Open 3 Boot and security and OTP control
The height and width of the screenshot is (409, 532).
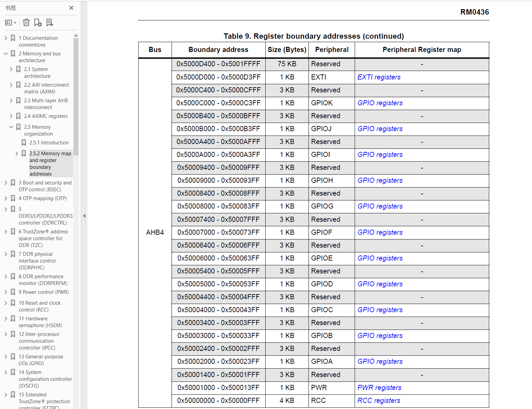(x=45, y=186)
